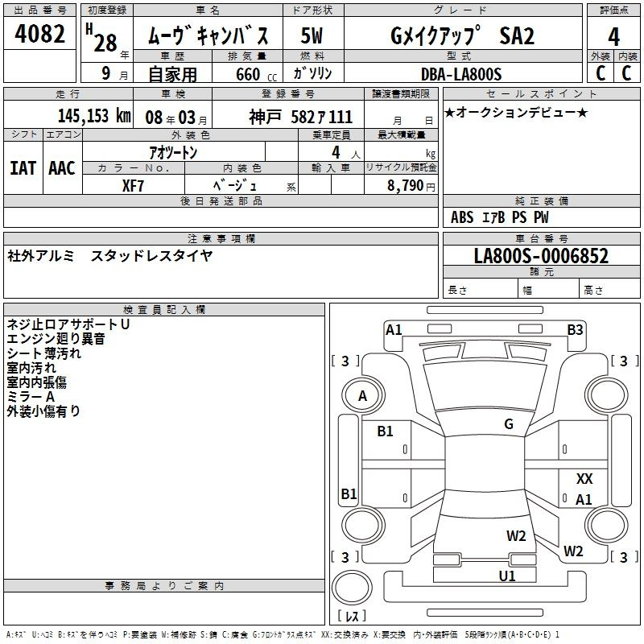Select fuel type ガソリン
This screenshot has height=644, width=644.
click(312, 73)
